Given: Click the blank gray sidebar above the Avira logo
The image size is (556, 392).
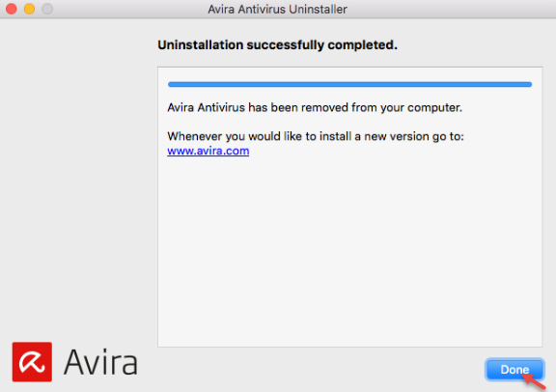Looking at the screenshot, I should point(78,178).
